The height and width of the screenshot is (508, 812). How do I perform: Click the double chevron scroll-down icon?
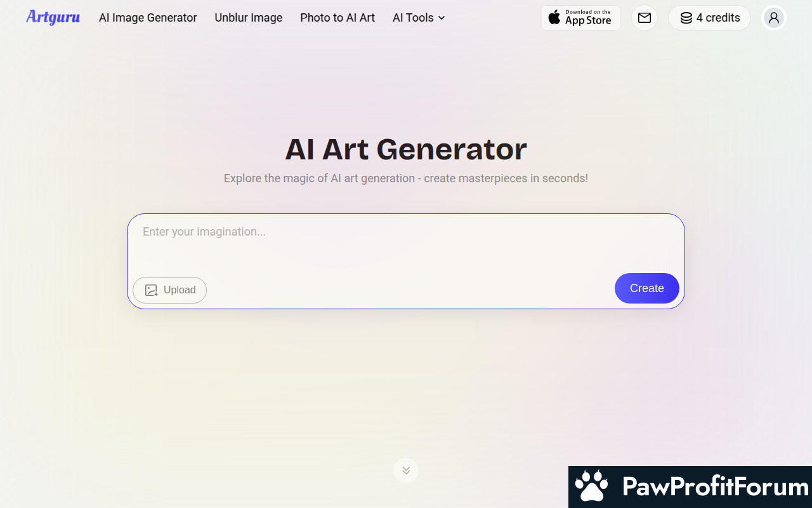[406, 471]
